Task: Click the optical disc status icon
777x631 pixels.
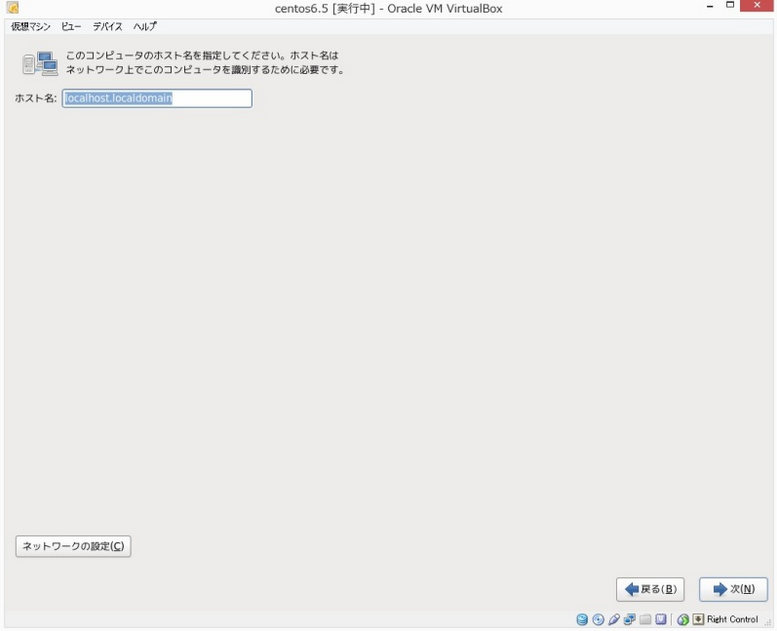Action: pos(598,619)
